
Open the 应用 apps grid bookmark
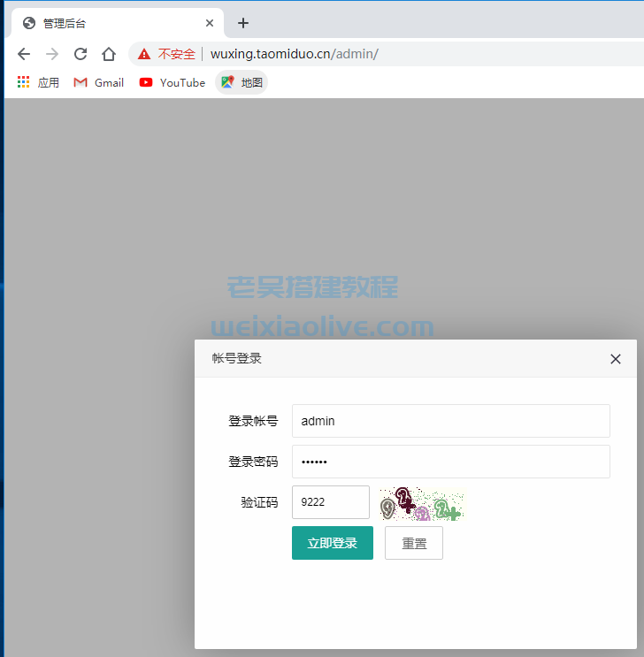(38, 82)
